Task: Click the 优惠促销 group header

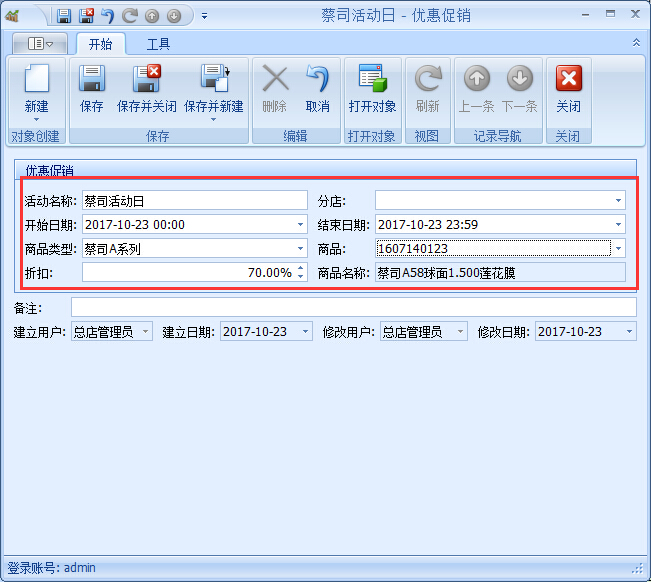Action: click(x=326, y=169)
